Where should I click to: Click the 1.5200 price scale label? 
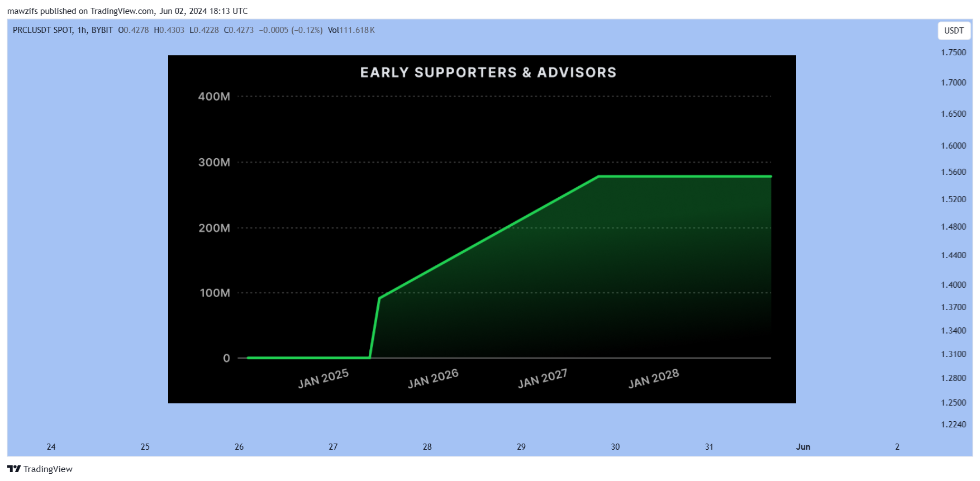[954, 199]
